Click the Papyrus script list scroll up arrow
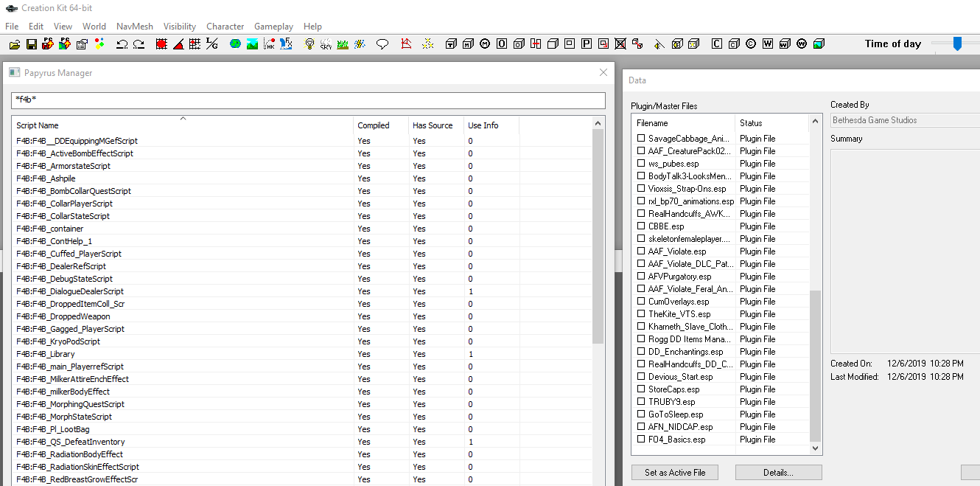 point(598,122)
